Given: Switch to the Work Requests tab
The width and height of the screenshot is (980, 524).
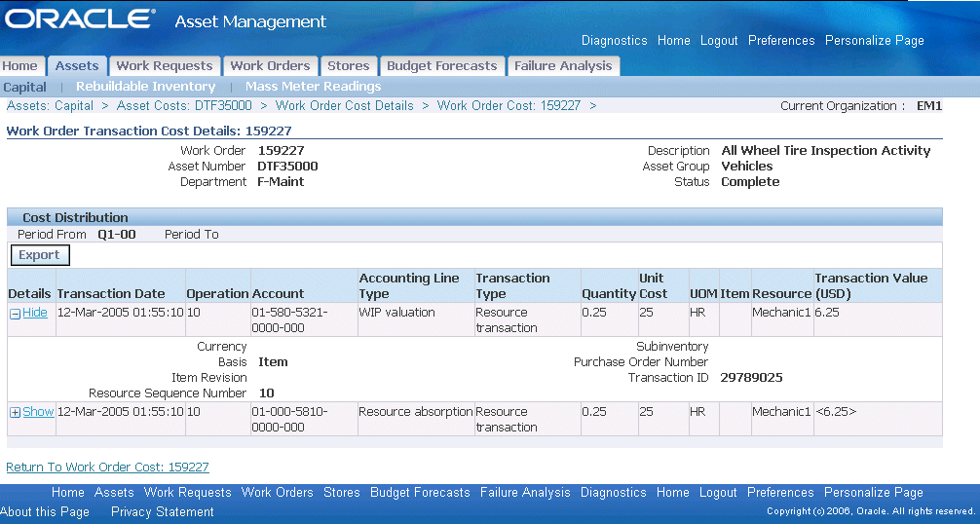Looking at the screenshot, I should [165, 65].
